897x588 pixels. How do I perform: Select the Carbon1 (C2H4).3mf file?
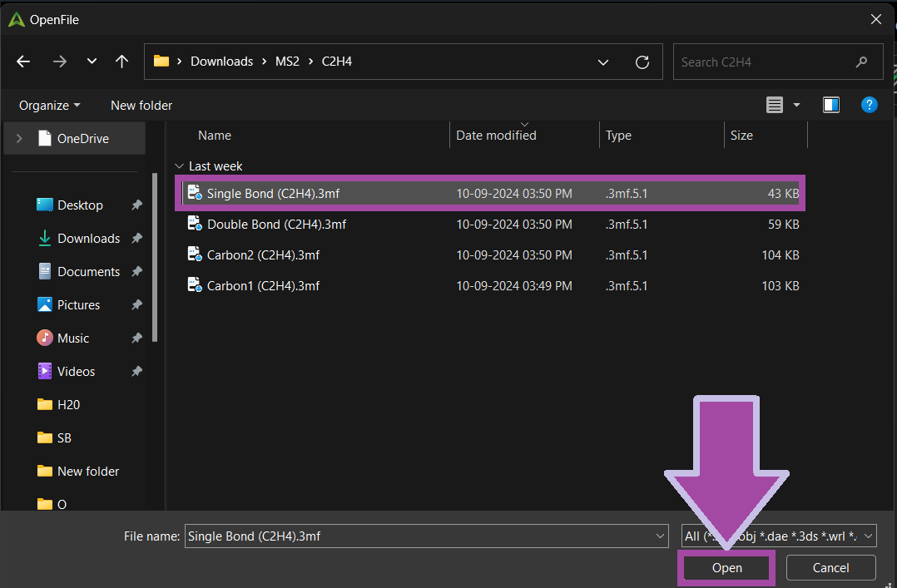(x=263, y=285)
